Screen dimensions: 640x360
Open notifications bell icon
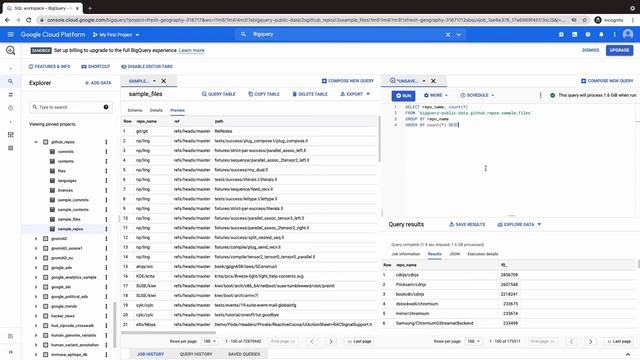click(601, 35)
